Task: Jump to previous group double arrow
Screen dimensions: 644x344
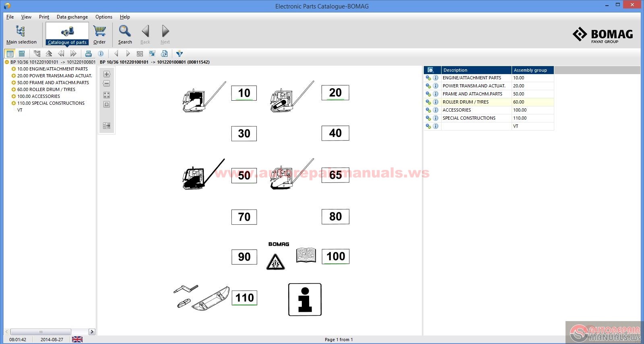Action: pos(61,54)
